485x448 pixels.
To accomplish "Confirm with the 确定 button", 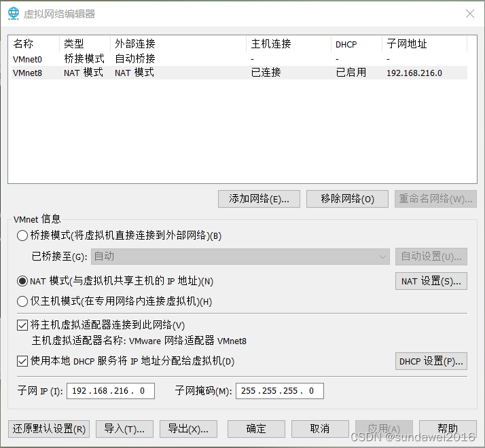I will click(x=256, y=429).
